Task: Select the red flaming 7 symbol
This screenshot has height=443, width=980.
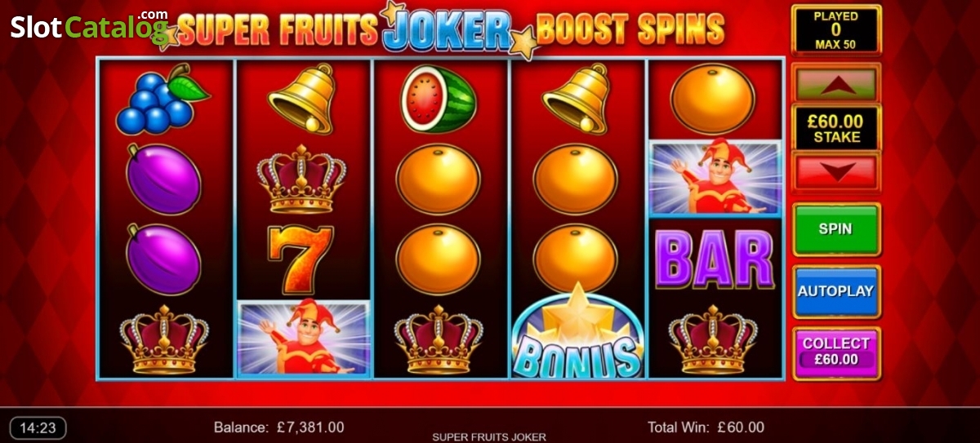Action: click(x=302, y=259)
